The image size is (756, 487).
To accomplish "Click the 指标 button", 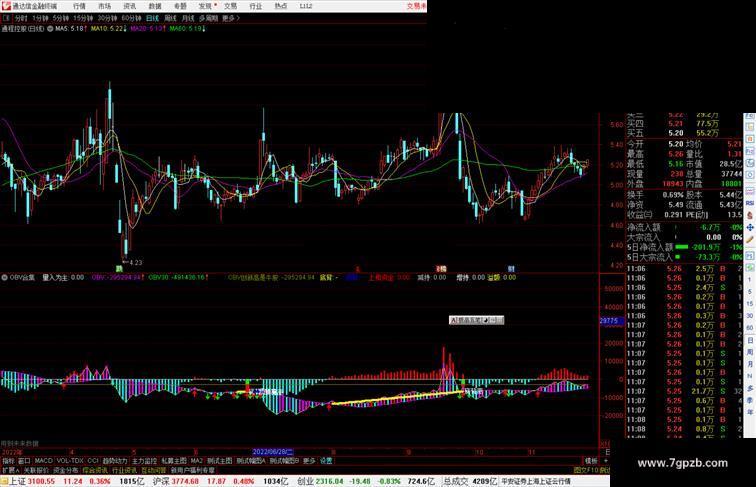I will (x=8, y=461).
